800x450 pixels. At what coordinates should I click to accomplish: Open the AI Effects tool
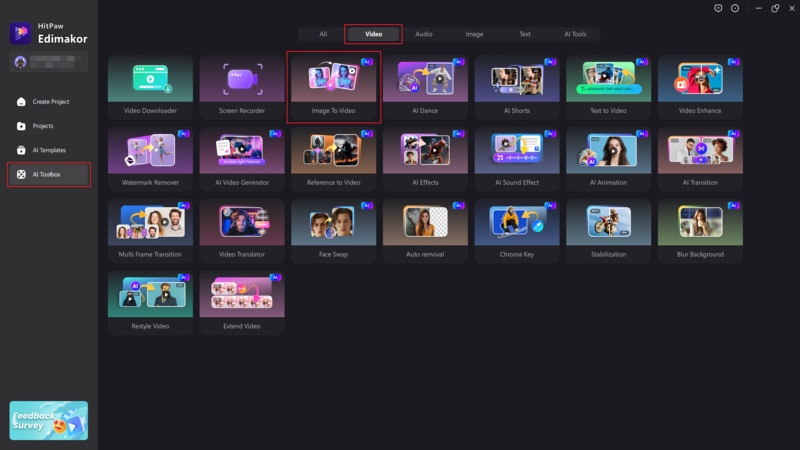point(425,159)
